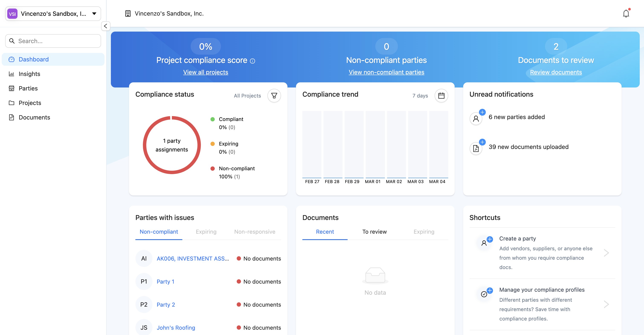Click the info icon beside Project compliance score
This screenshot has height=335, width=644.
[x=252, y=61]
